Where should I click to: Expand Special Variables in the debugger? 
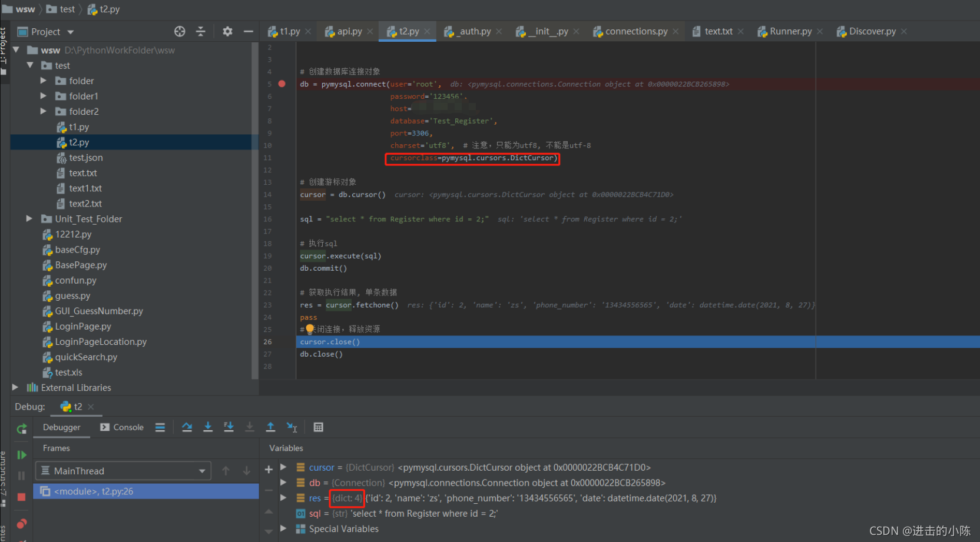tap(284, 528)
